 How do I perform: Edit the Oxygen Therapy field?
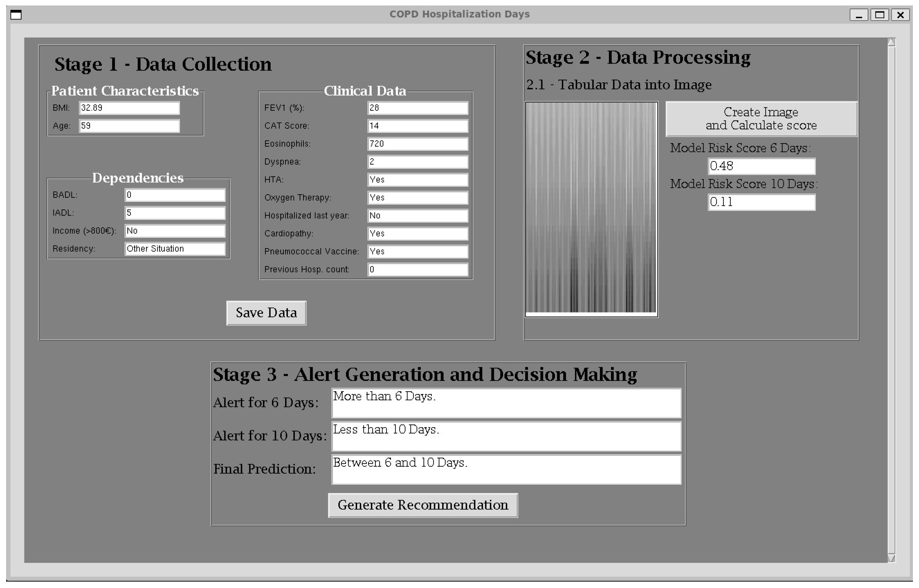pos(418,198)
